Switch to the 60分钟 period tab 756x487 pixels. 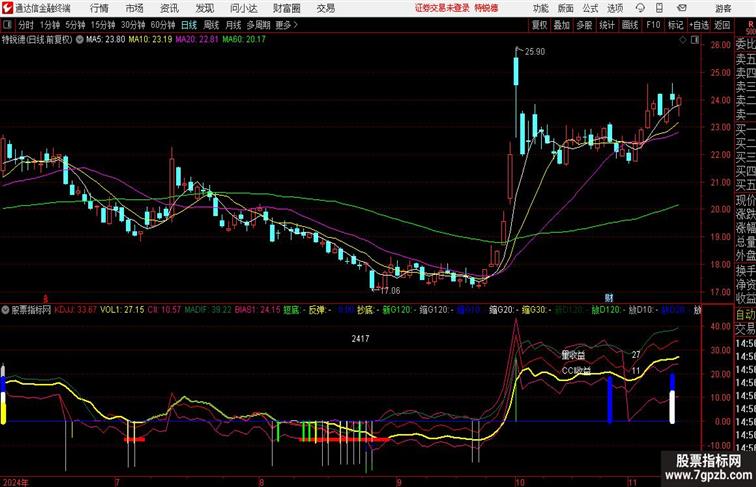pyautogui.click(x=163, y=25)
